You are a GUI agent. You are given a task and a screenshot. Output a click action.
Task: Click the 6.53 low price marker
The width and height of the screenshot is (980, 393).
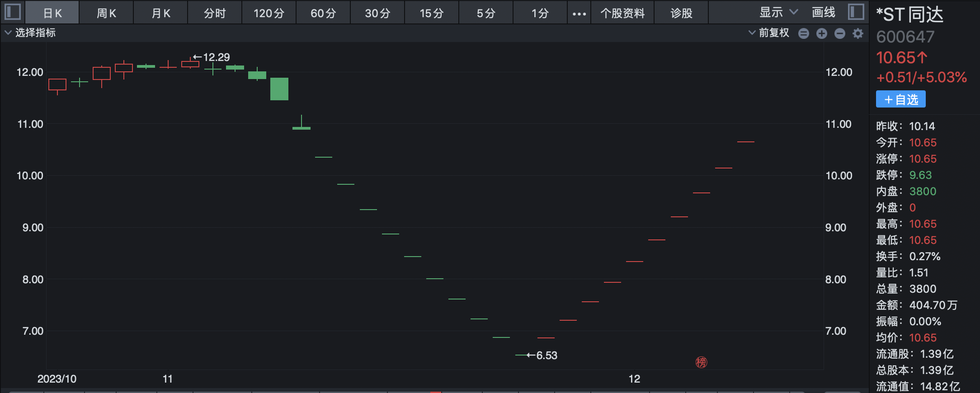(x=542, y=356)
